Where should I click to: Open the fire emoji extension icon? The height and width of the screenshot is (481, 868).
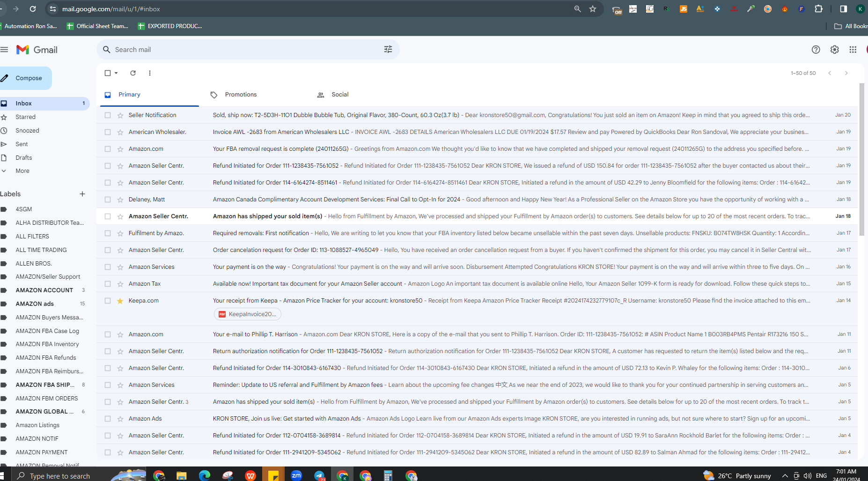[x=785, y=9]
